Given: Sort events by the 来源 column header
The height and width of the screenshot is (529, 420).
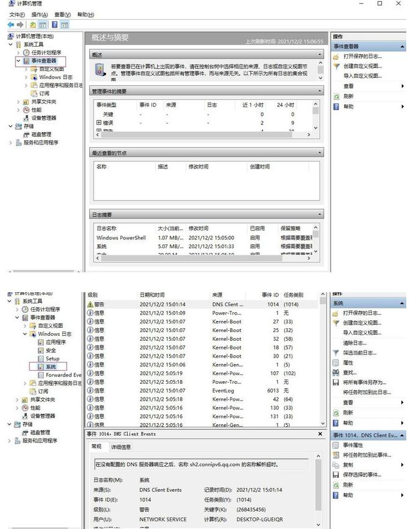Looking at the screenshot, I should pos(217,295).
